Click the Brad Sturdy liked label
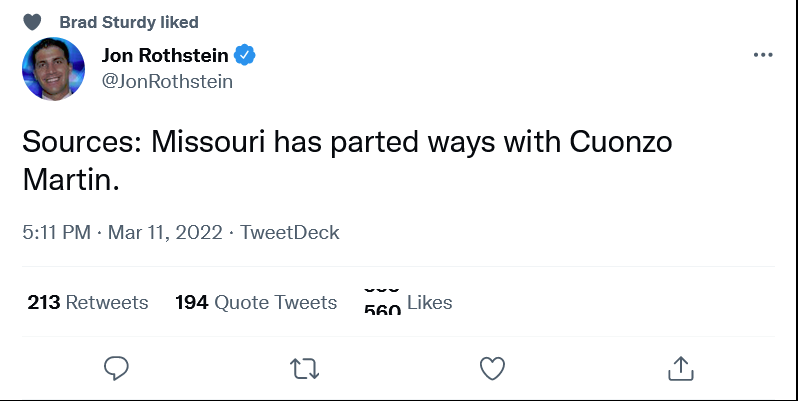Screen dimensions: 798x401 pos(129,22)
